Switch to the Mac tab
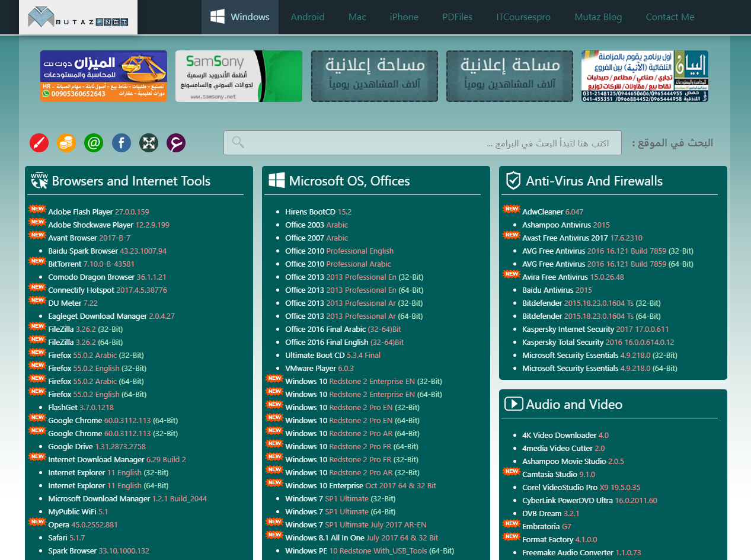Viewport: 751px width, 560px height. [357, 17]
